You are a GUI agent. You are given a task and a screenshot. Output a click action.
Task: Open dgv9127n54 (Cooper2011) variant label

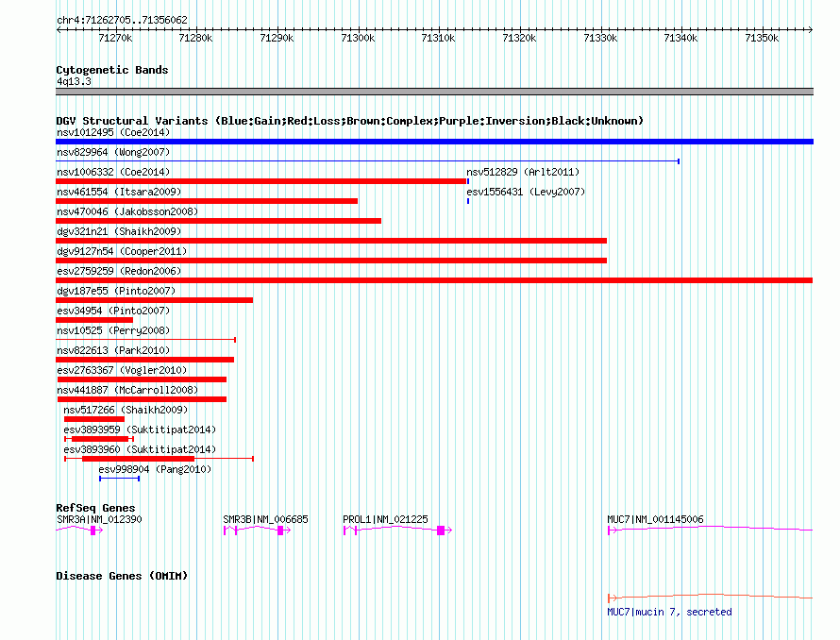point(122,251)
